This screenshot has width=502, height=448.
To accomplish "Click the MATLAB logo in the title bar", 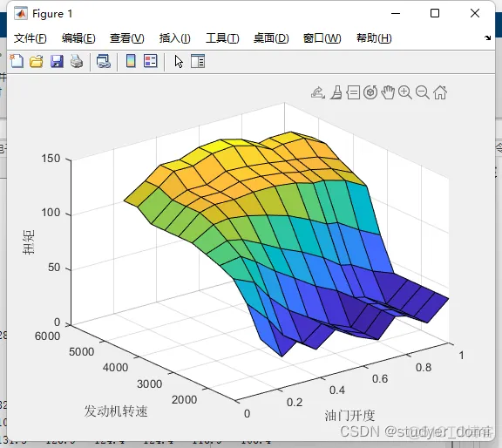I will tap(21, 13).
